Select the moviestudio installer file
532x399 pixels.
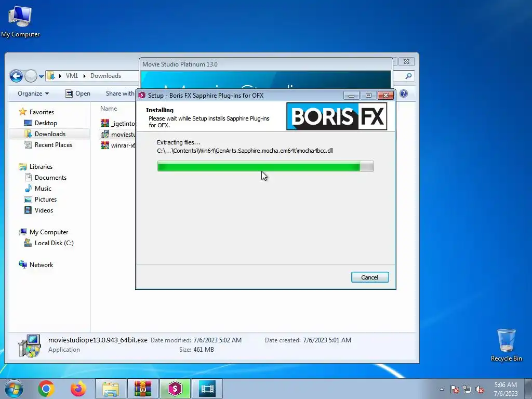point(118,135)
